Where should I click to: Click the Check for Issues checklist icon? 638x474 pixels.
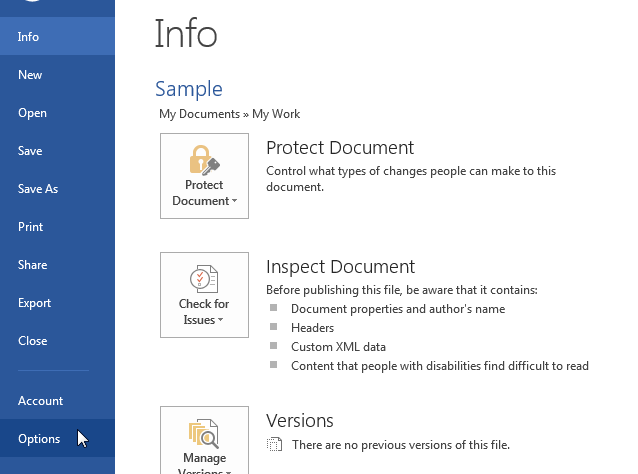pos(204,278)
